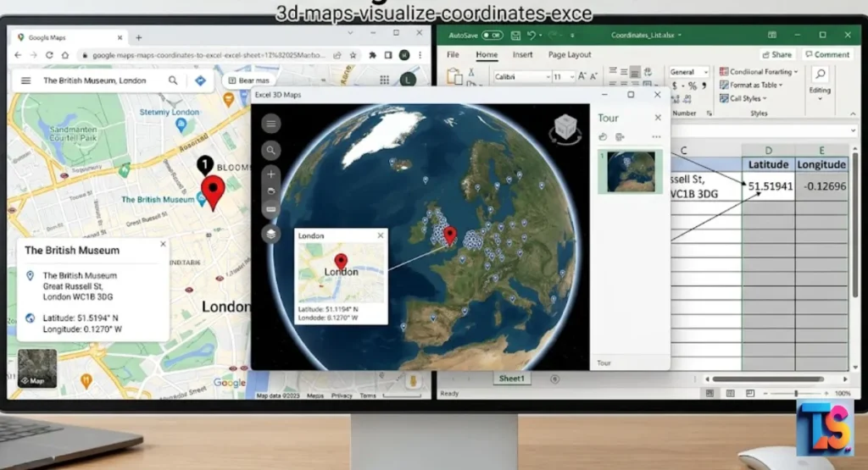Viewport: 868px width, 470px height.
Task: Click the Accounting dollar format icon
Action: coord(674,86)
